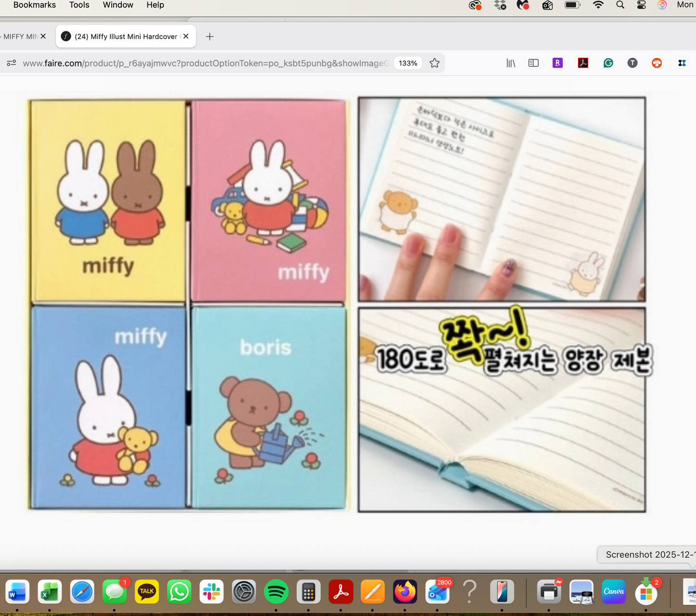Click the orange printer extension icon
The width and height of the screenshot is (696, 616).
pyautogui.click(x=657, y=63)
